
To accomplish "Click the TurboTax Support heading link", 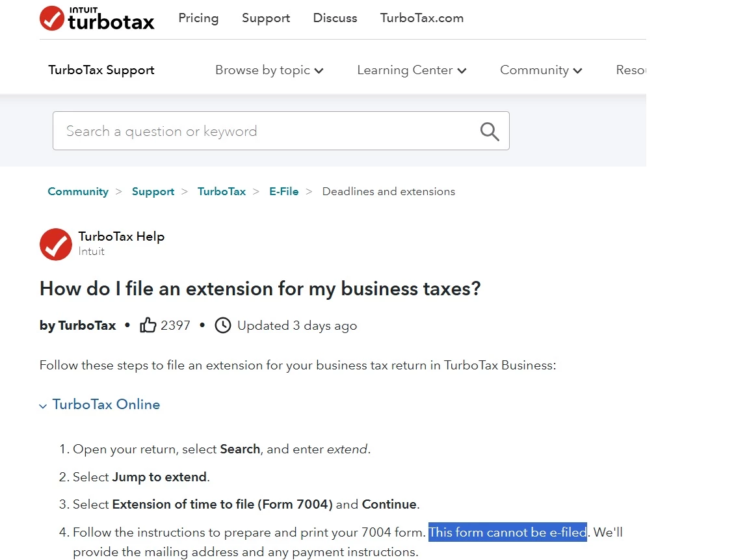I will [x=101, y=70].
